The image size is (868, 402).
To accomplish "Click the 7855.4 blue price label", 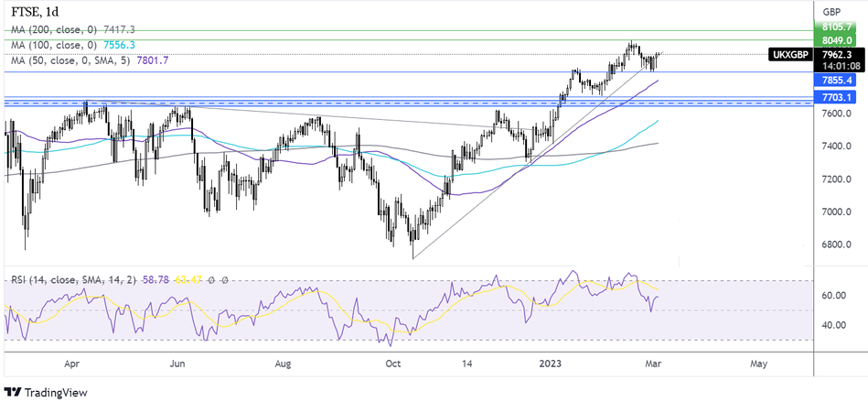I will pos(836,81).
